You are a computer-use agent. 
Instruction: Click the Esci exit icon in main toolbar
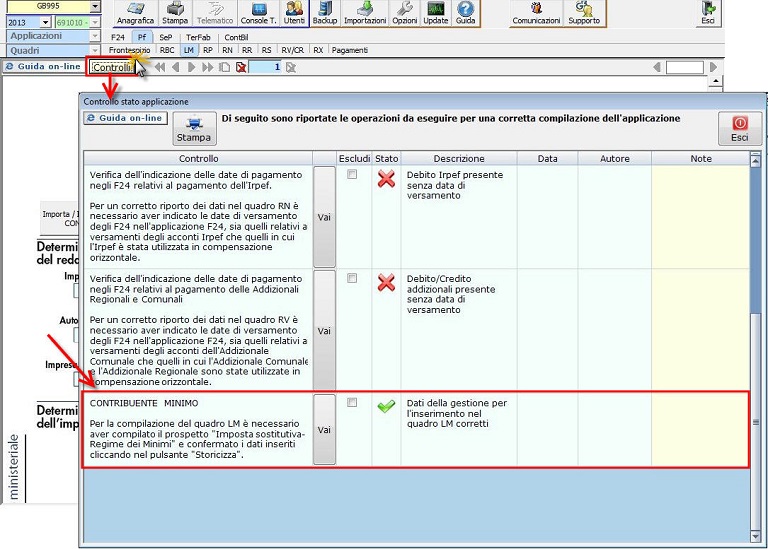coord(708,13)
